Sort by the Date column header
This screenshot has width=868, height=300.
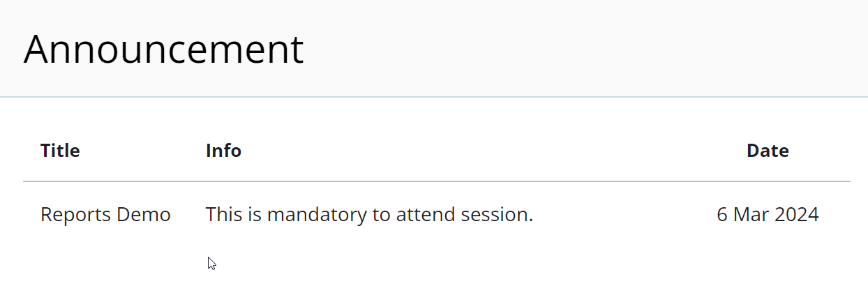pos(768,151)
